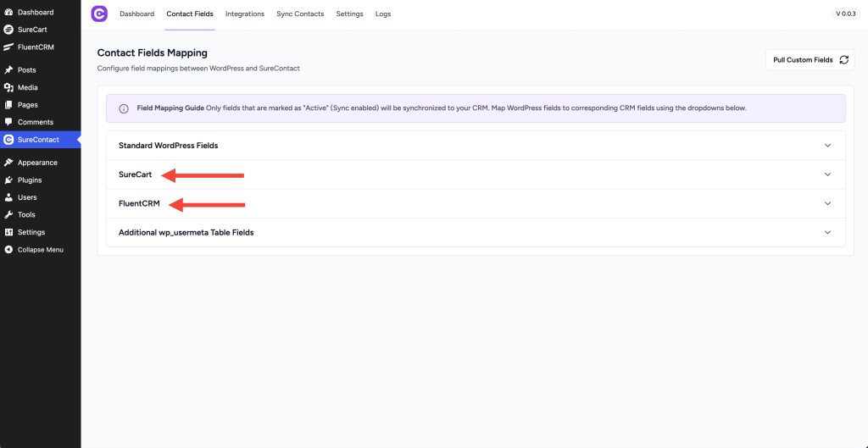Click the Collapse Menu arrow icon

[x=8, y=250]
